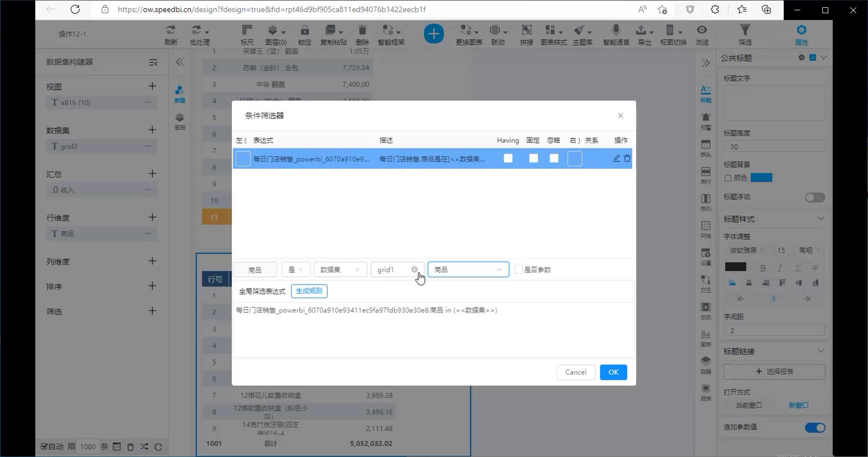Click the blue plus add button in toolbar
The image size is (868, 457).
[433, 34]
